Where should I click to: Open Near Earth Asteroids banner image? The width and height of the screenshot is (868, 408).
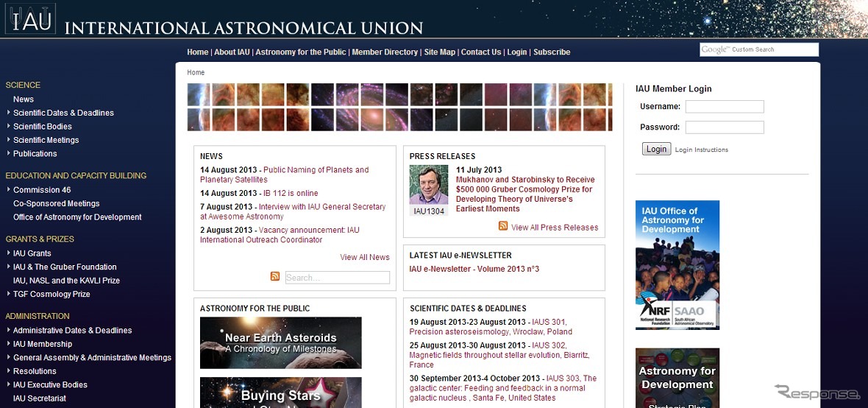[281, 342]
